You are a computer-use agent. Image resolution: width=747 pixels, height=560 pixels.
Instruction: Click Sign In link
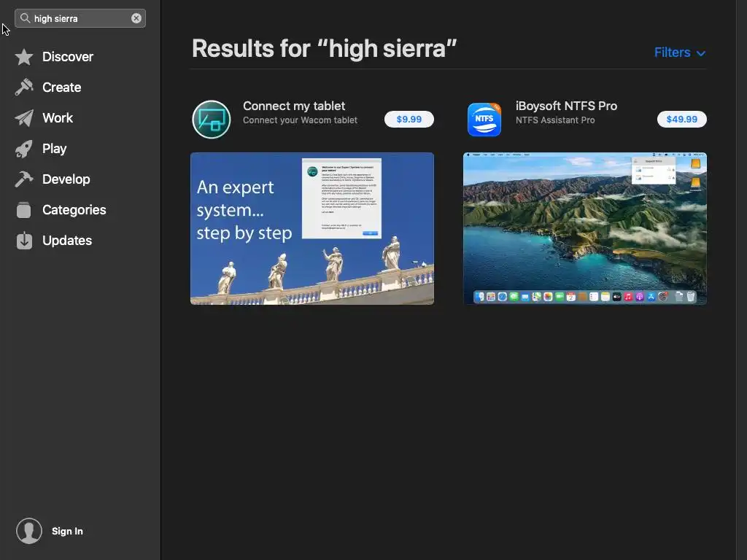67,531
